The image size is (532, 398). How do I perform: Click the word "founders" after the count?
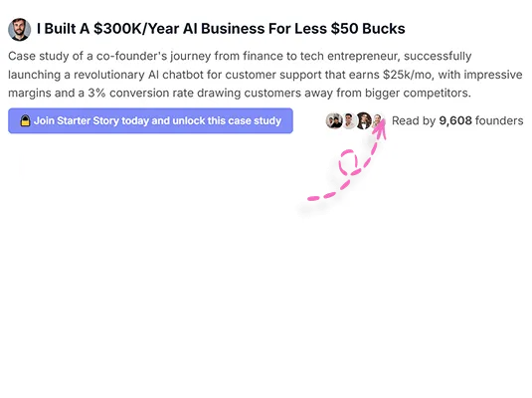(499, 120)
